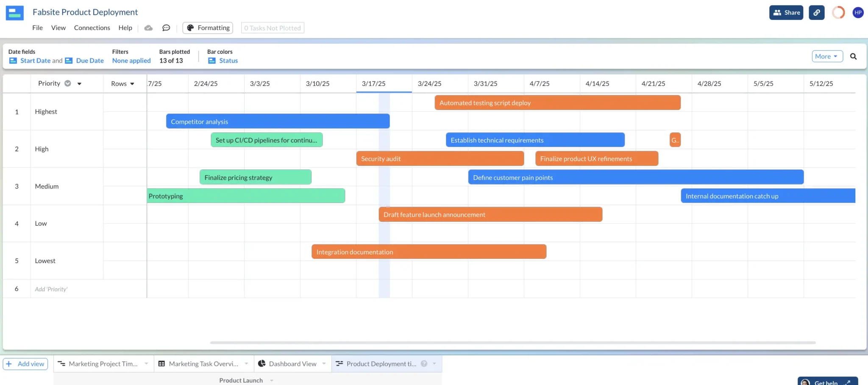Open the Help menu
The width and height of the screenshot is (868, 385).
[x=125, y=28]
